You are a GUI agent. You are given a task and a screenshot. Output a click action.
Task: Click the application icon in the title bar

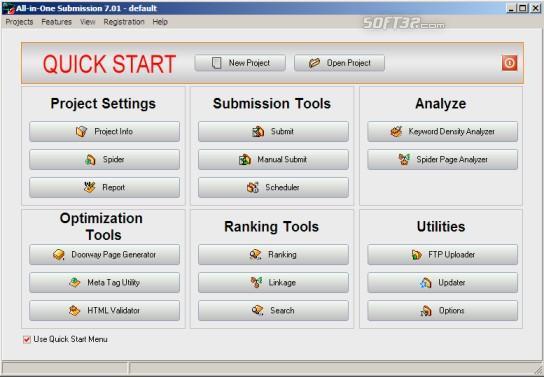point(8,8)
